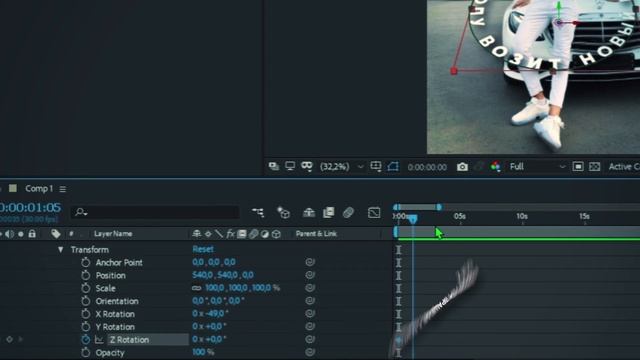Enable motion blur switch in timeline
The image size is (640, 360).
(x=348, y=212)
